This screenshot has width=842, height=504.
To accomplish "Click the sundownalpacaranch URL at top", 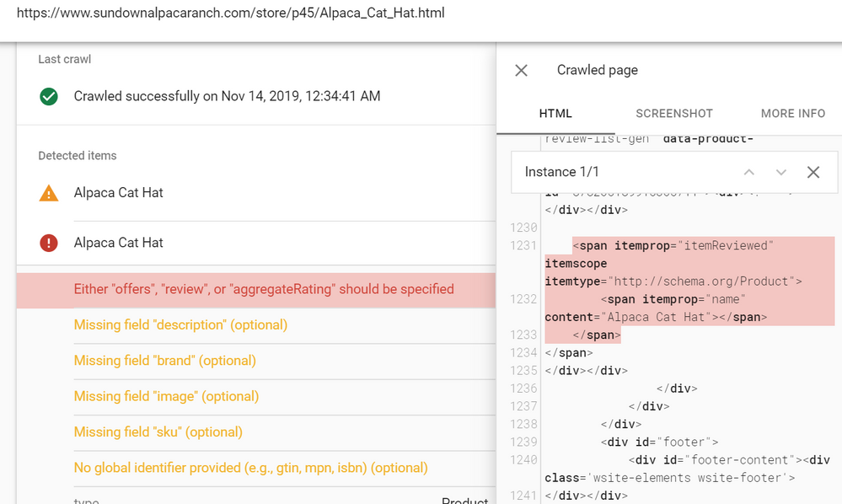I will (x=231, y=13).
